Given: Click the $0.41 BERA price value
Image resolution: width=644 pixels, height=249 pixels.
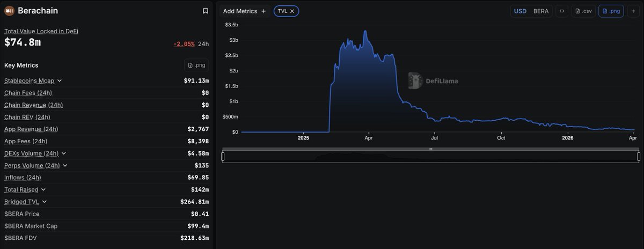Looking at the screenshot, I should (x=200, y=214).
